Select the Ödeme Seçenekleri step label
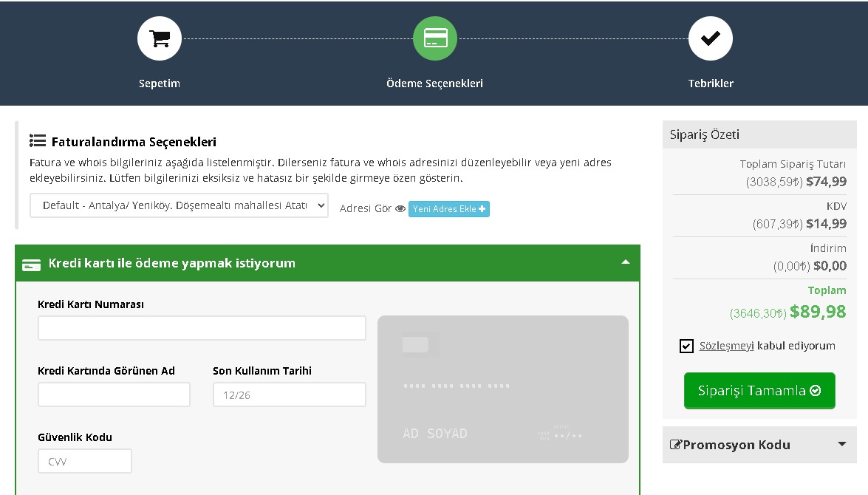Viewport: 868px width, 495px height. tap(434, 83)
